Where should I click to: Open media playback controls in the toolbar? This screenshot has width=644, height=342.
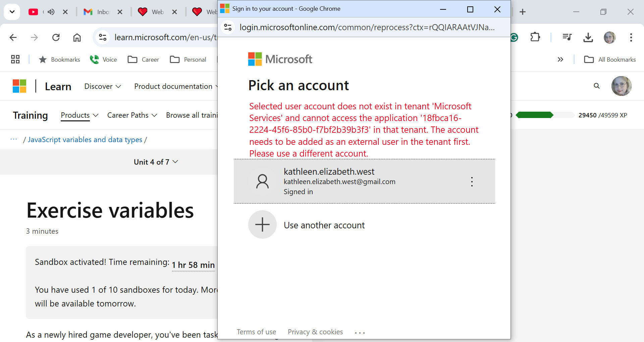(x=567, y=37)
